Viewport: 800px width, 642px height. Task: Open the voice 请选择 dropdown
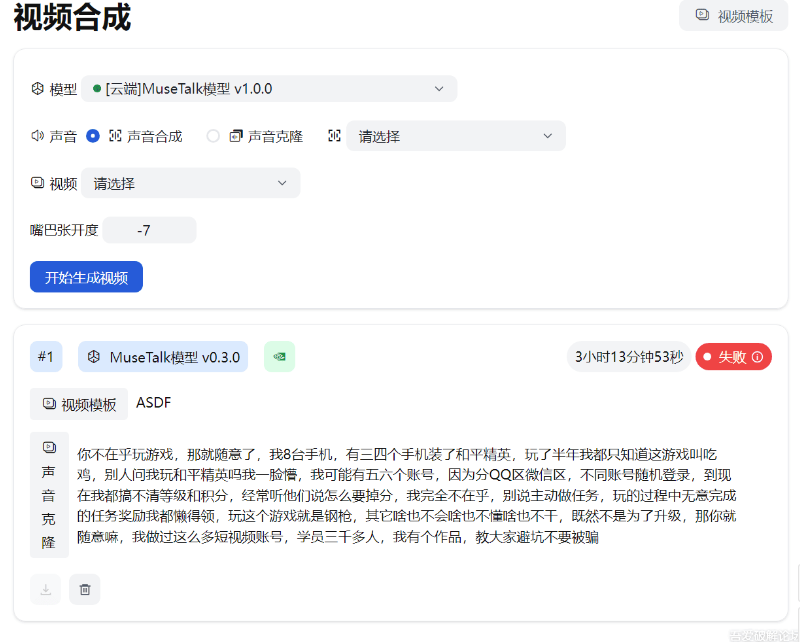(455, 136)
